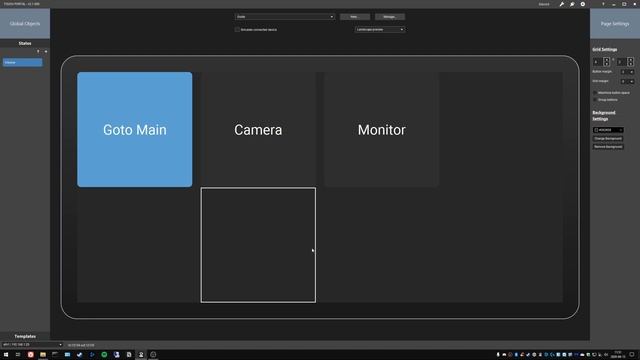Open the notification center icon
The height and width of the screenshot is (360, 640).
tap(632, 355)
